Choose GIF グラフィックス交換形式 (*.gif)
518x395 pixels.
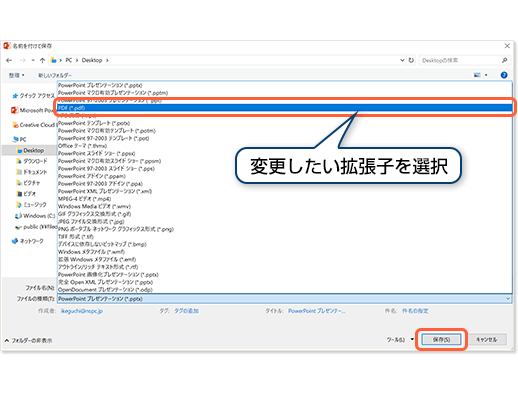pos(285,214)
